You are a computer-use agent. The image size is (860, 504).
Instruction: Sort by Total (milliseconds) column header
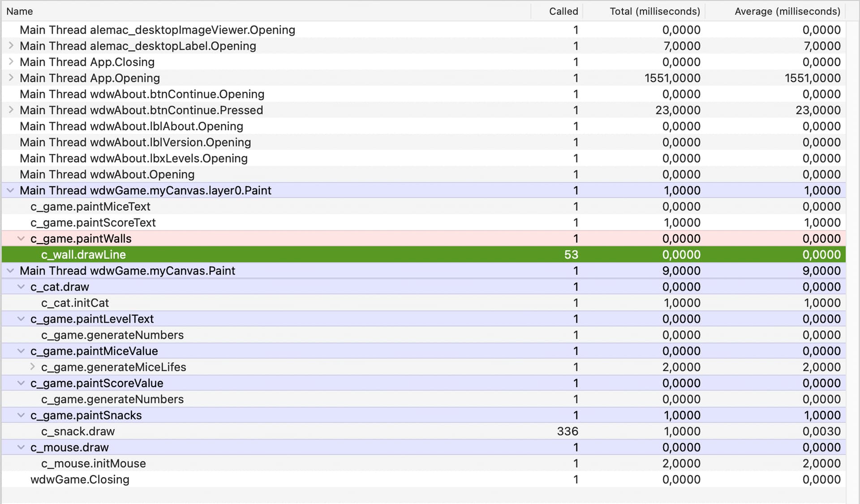644,11
